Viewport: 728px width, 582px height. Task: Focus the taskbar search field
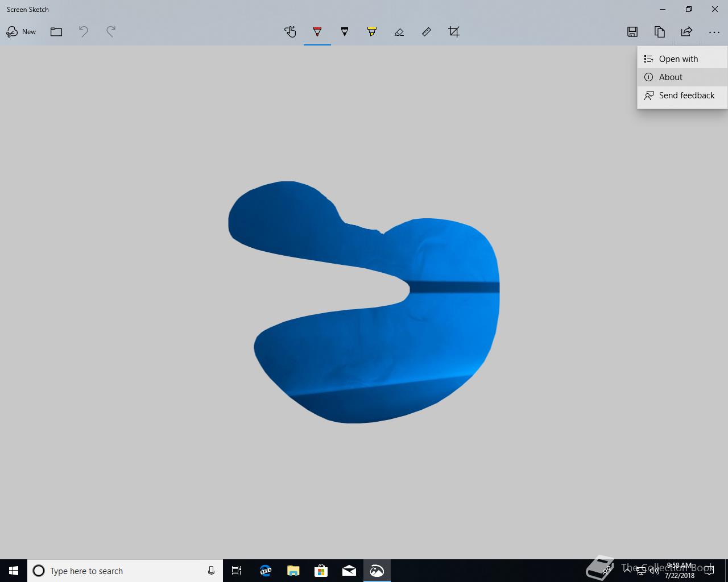click(125, 571)
